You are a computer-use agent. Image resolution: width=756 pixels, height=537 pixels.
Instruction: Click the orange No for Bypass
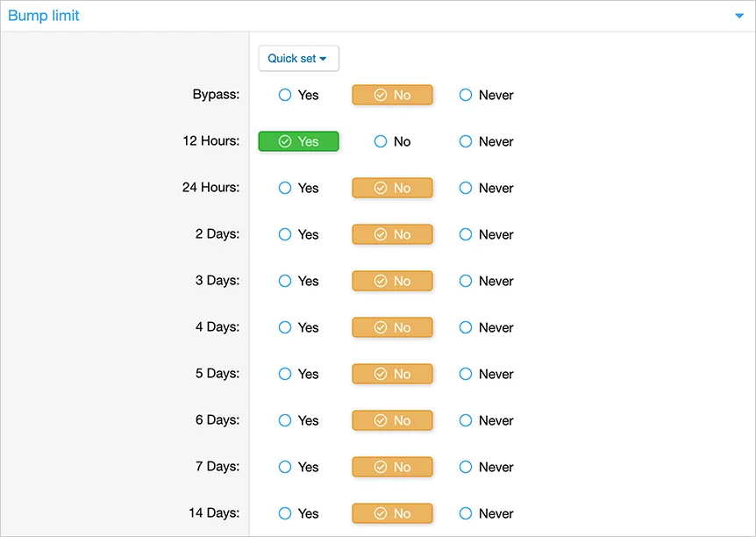click(392, 95)
